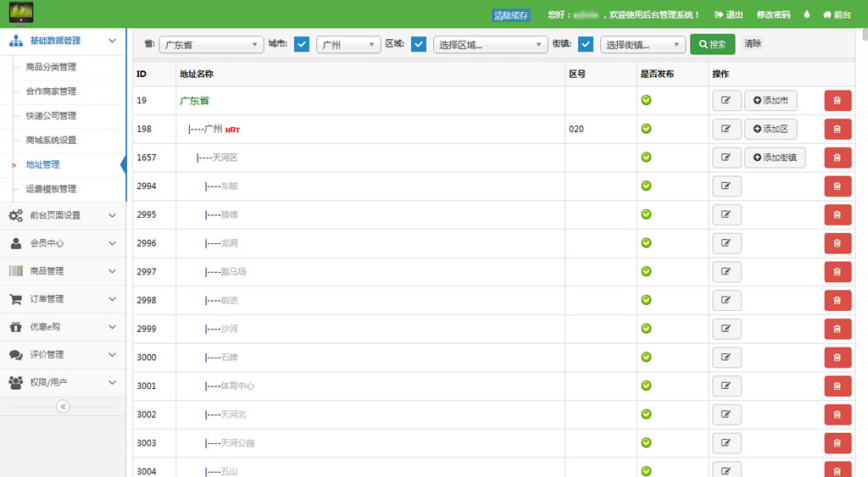Click 添加市 for 广东省

771,101
